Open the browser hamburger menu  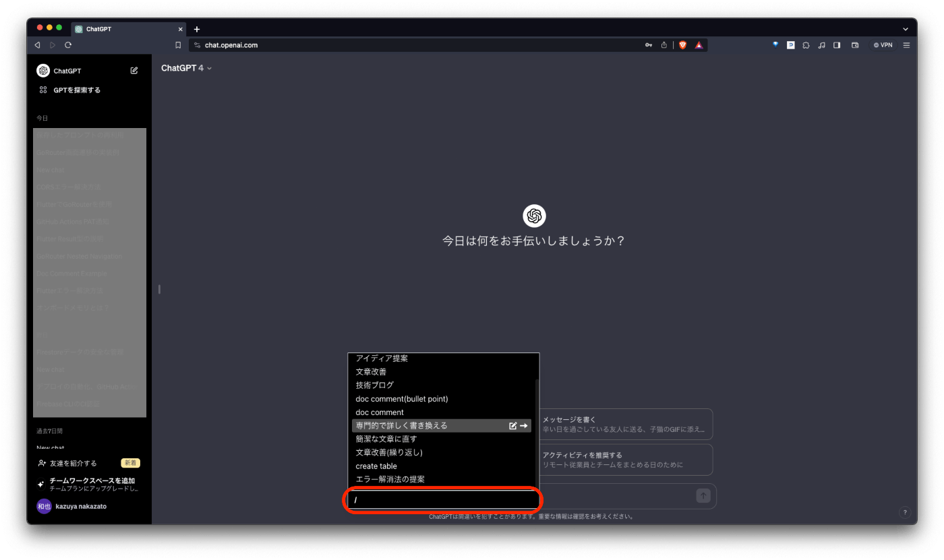tap(906, 45)
